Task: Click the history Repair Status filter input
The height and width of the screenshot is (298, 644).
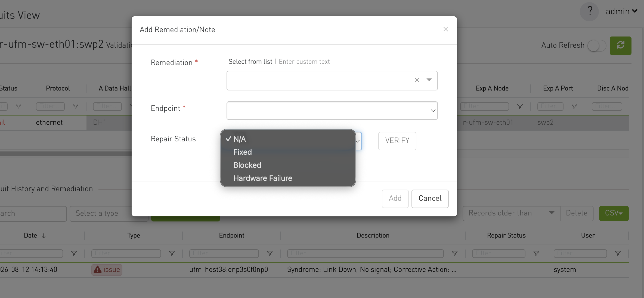Action: coord(499,253)
